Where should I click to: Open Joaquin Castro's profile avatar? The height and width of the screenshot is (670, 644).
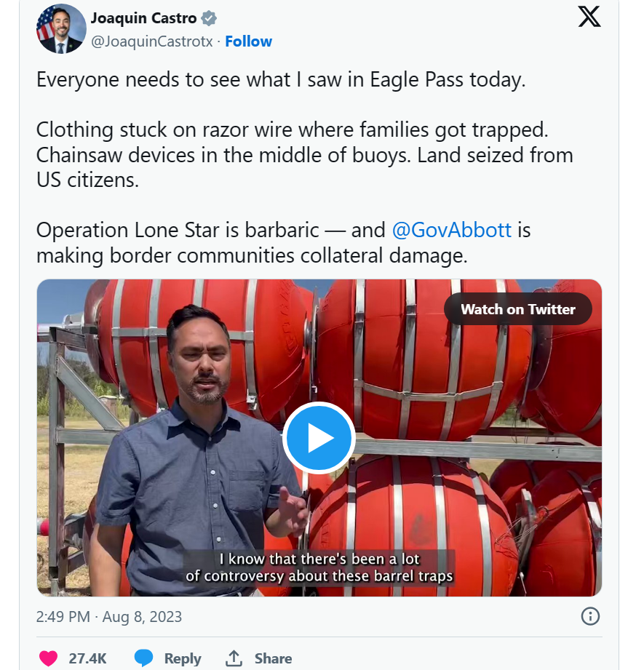61,29
